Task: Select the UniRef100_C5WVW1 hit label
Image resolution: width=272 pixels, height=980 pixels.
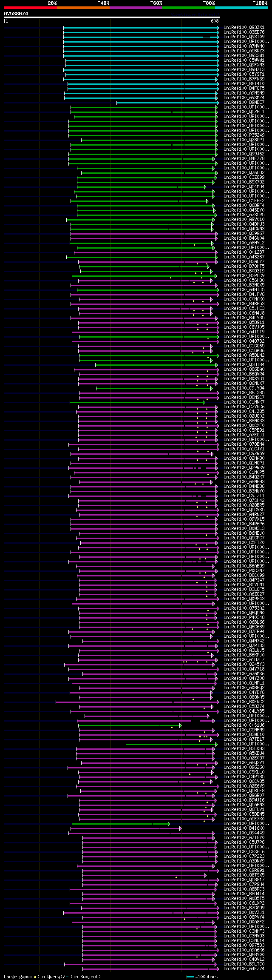Action: [244, 60]
